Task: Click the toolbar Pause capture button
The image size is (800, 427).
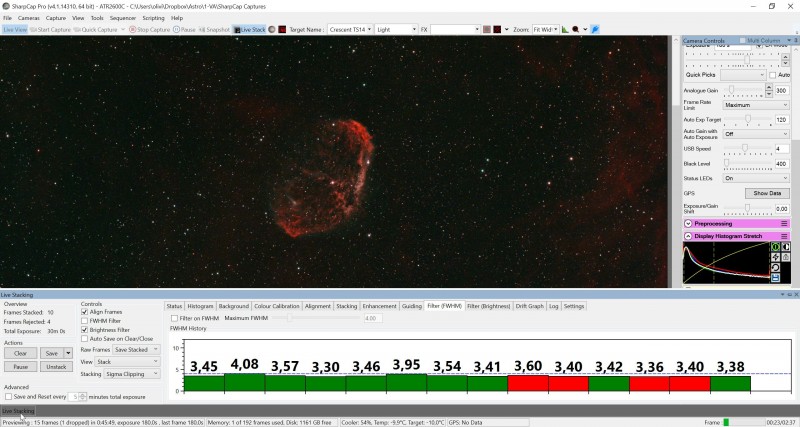Action: click(x=184, y=30)
